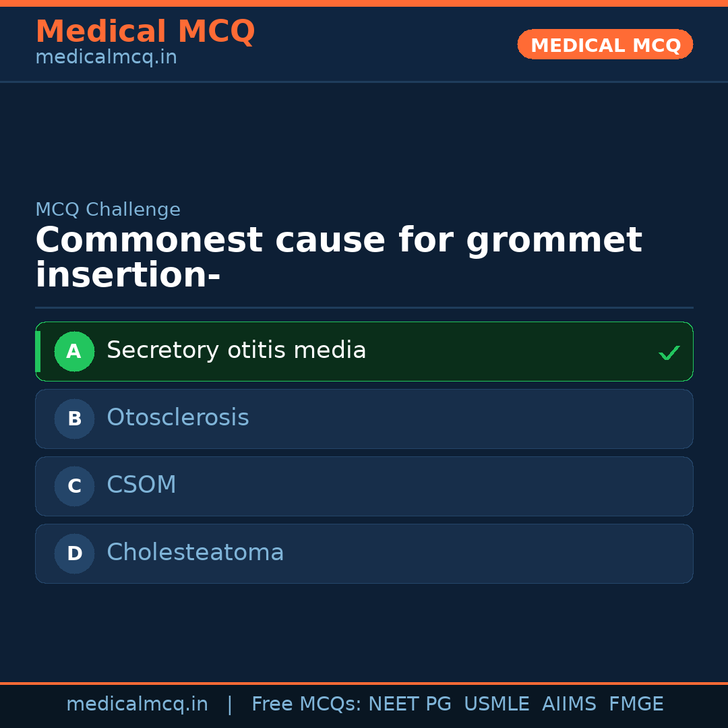Click the orange MEDICAL MCQ badge
728x728 pixels.
point(605,45)
